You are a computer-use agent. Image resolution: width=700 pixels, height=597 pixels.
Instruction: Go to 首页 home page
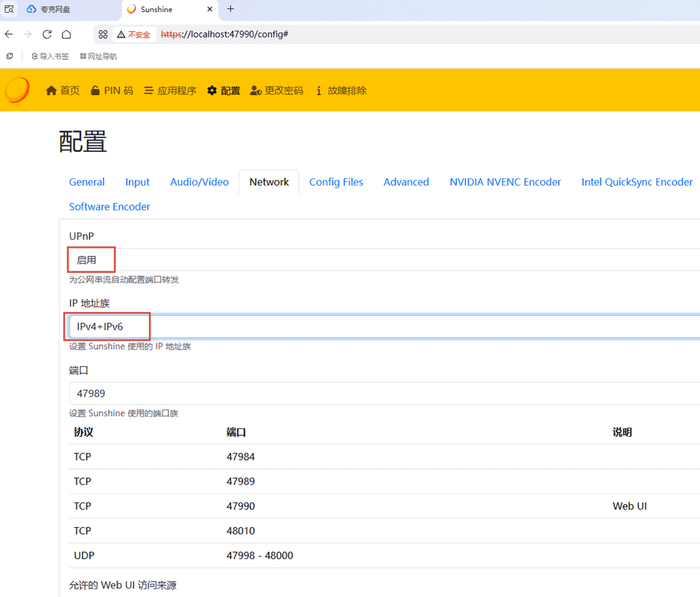tap(63, 90)
